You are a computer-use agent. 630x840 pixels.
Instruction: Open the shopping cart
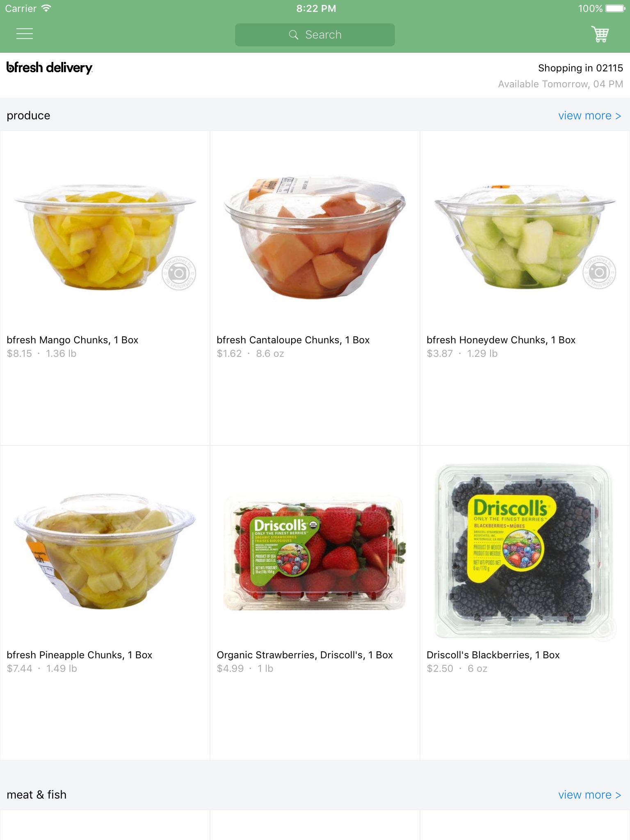pos(600,34)
